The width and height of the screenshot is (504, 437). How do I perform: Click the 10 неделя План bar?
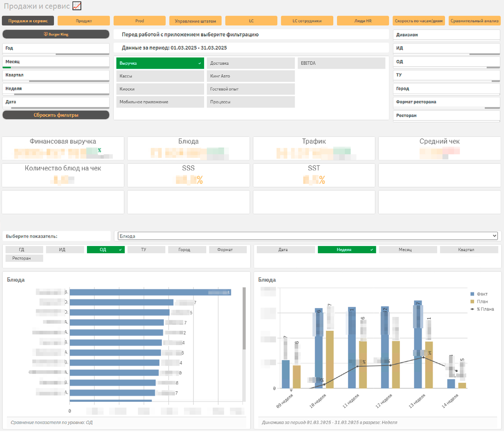coord(330,359)
